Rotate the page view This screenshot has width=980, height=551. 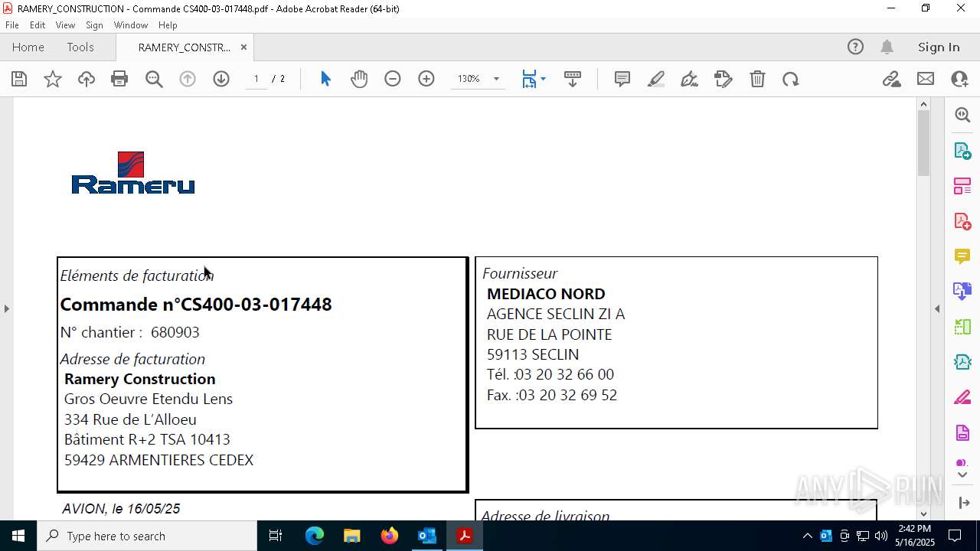791,79
